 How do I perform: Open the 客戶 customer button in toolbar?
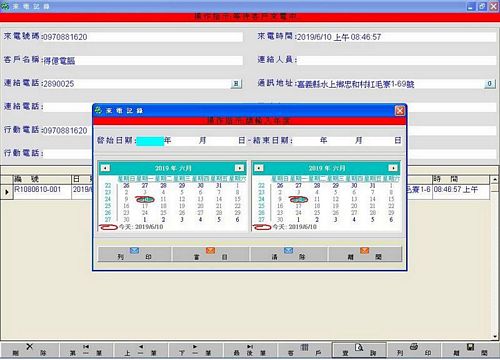(x=305, y=350)
